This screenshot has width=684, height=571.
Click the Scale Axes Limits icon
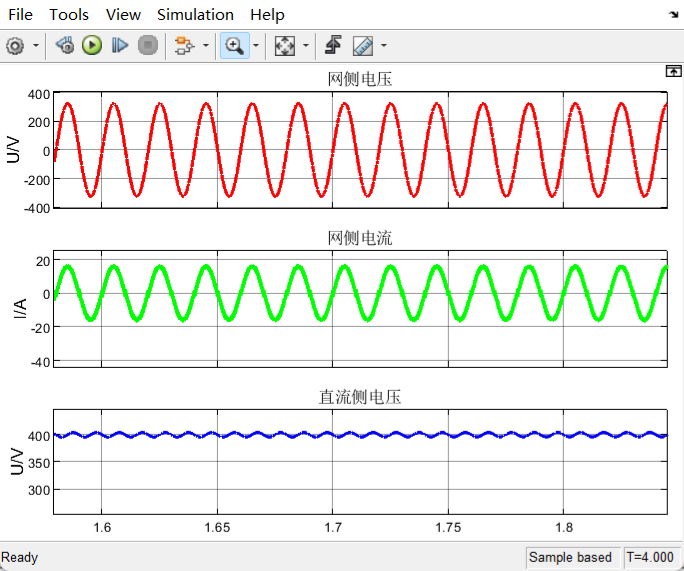(x=285, y=45)
